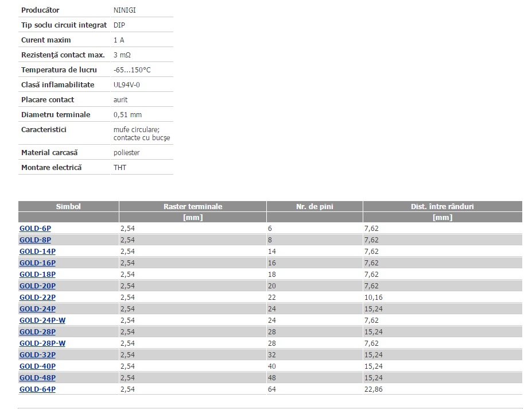The width and height of the screenshot is (532, 409).
Task: Open the GOLD-28P-W socket page
Action: pos(42,343)
